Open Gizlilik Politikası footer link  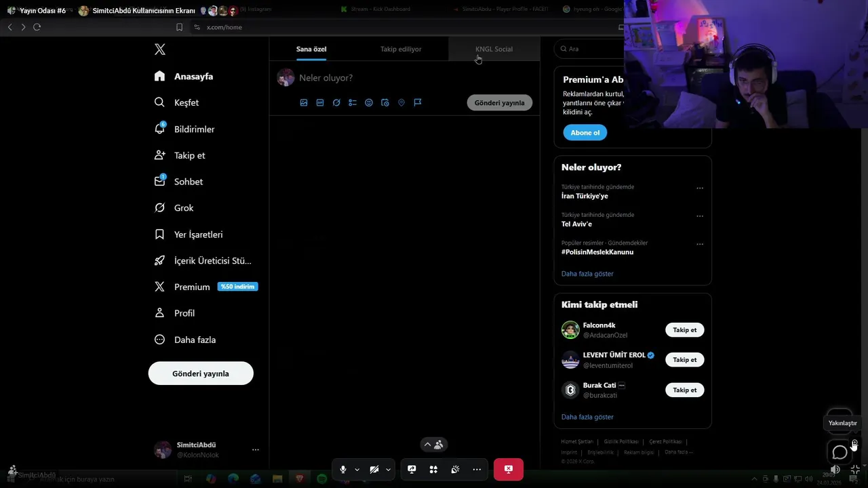pyautogui.click(x=621, y=441)
